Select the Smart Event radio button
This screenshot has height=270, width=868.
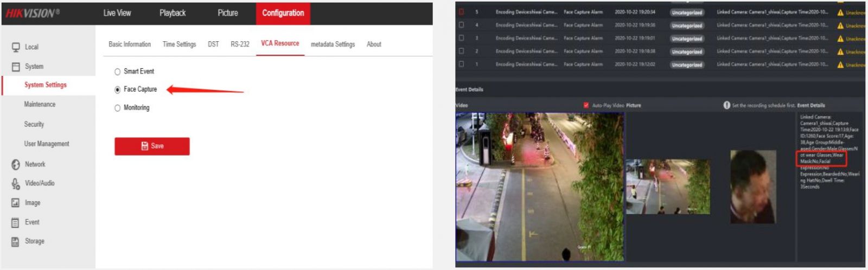click(x=117, y=72)
